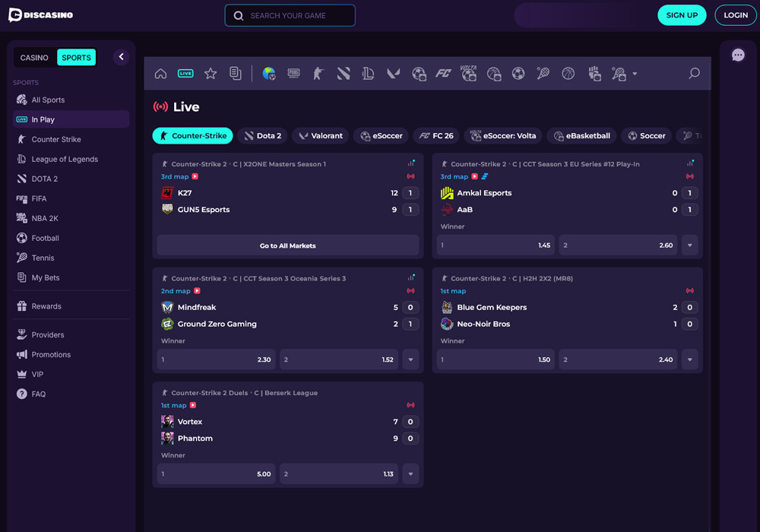Click the SEARCH YOUR GAME input field
760x532 pixels.
click(x=290, y=15)
